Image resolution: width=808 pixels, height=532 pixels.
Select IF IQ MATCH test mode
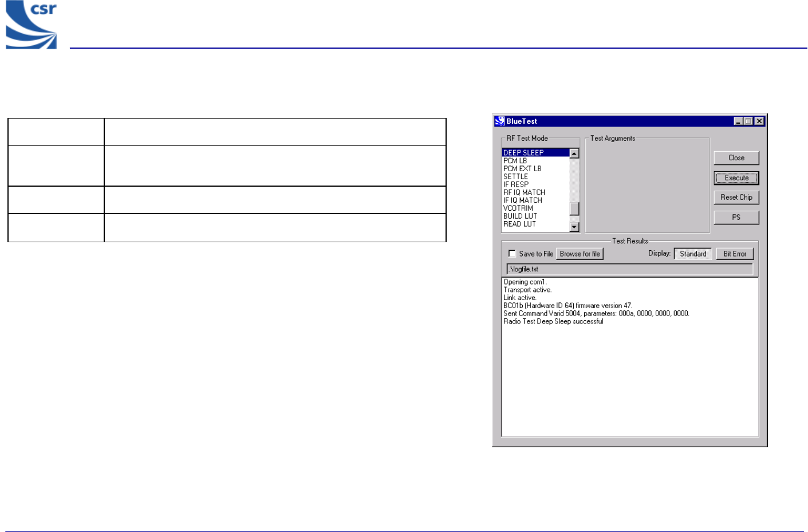coord(535,200)
